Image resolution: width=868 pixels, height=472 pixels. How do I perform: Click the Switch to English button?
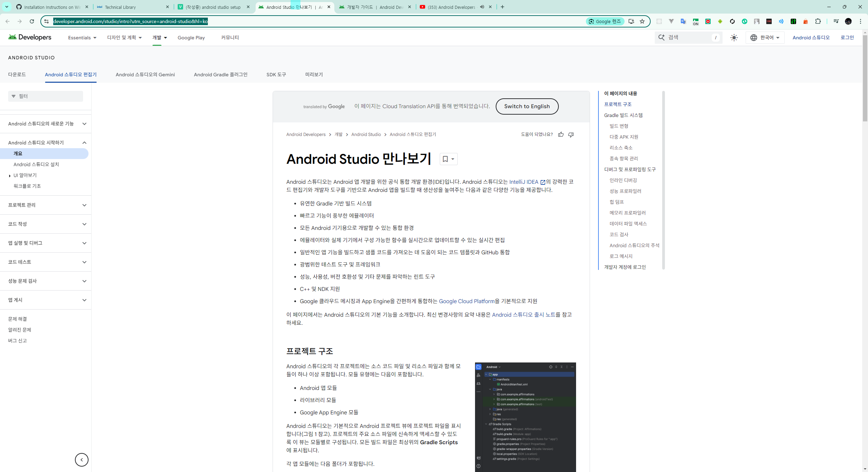(527, 106)
